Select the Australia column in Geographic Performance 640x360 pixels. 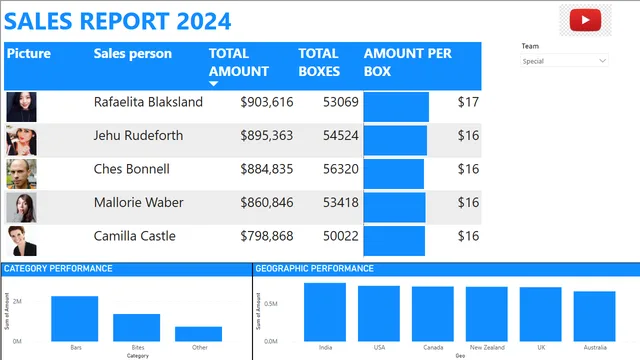[594, 316]
